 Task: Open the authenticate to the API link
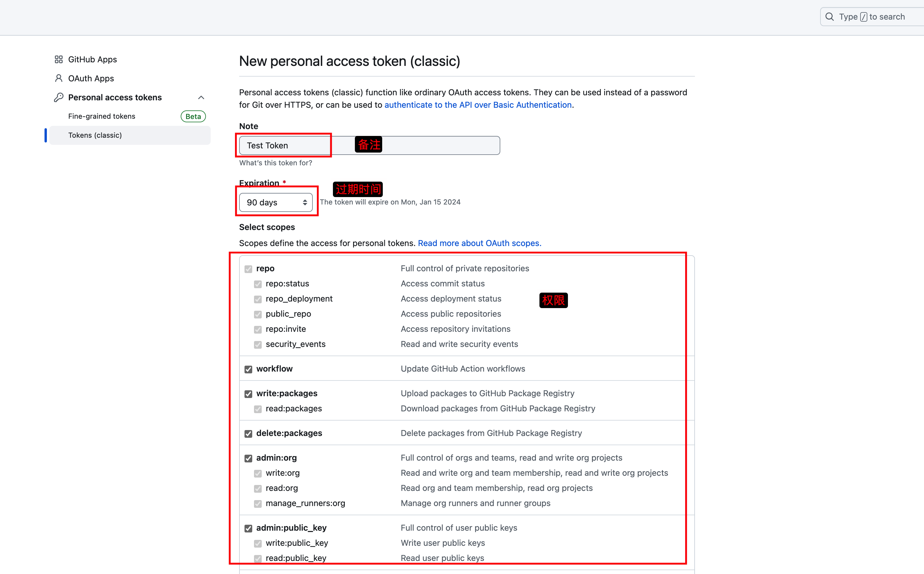click(x=478, y=105)
